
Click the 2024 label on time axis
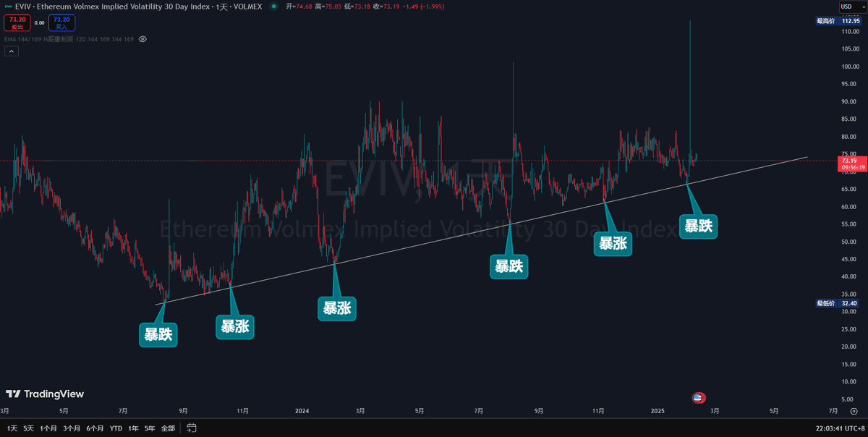click(302, 411)
